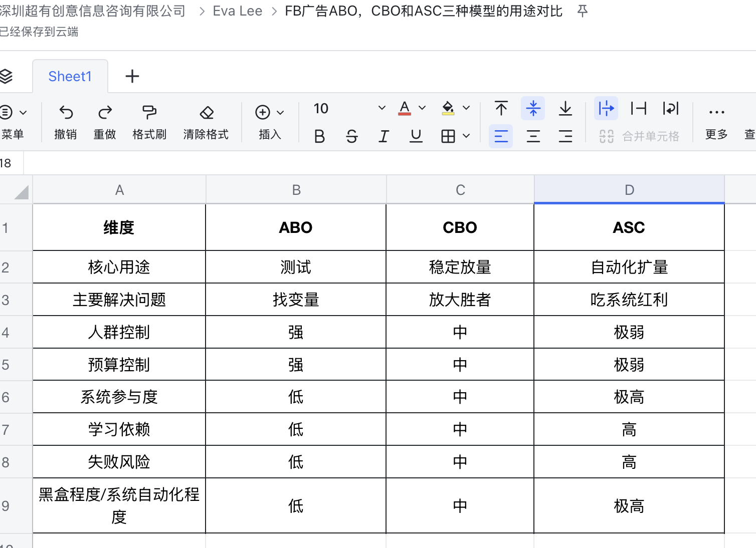The height and width of the screenshot is (548, 756).
Task: Click merge cells (合并单元格) button
Action: coord(639,136)
